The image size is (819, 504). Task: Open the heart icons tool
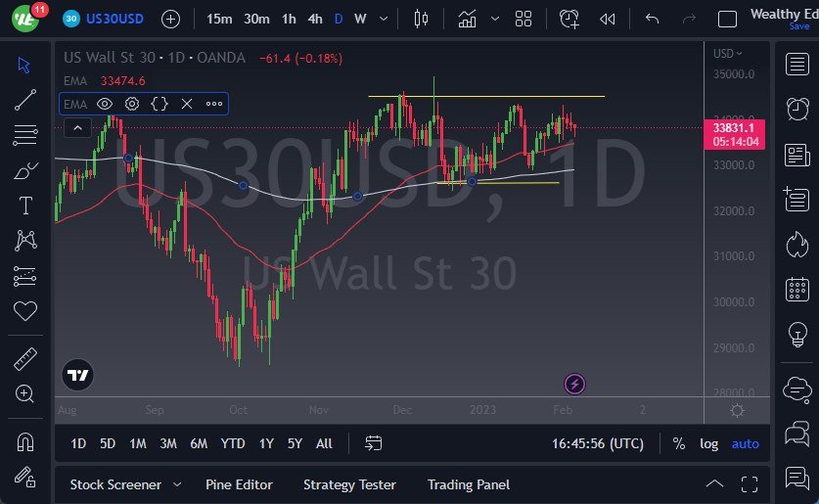tap(25, 311)
